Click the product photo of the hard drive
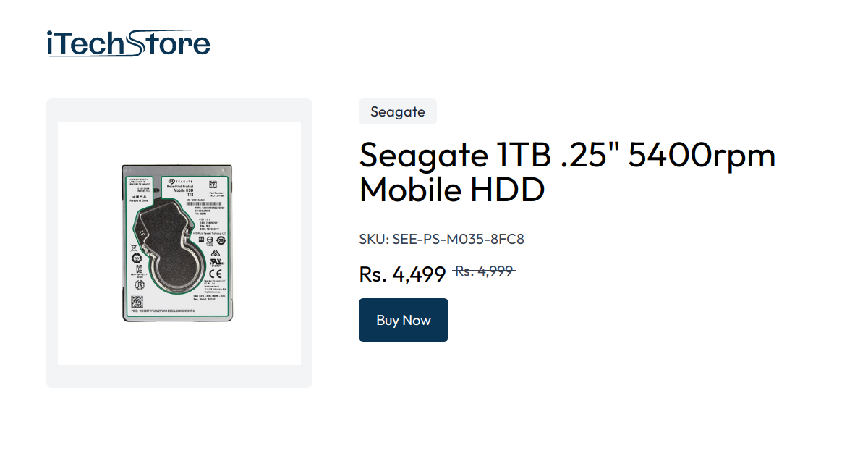The width and height of the screenshot is (868, 456). [x=179, y=242]
